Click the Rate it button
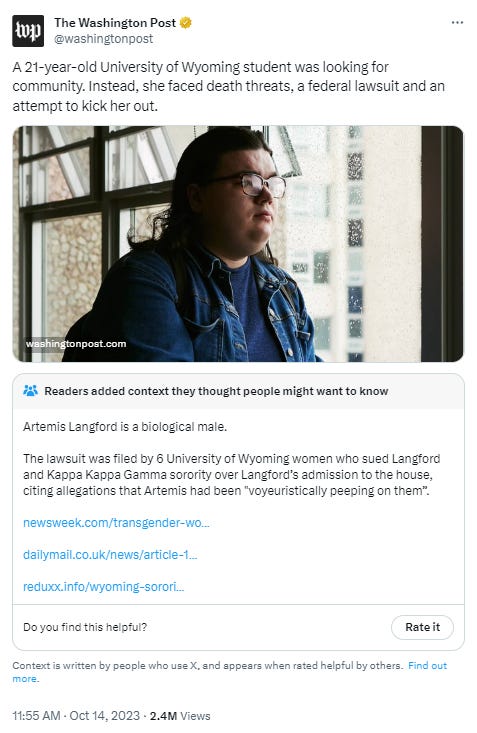 422,627
